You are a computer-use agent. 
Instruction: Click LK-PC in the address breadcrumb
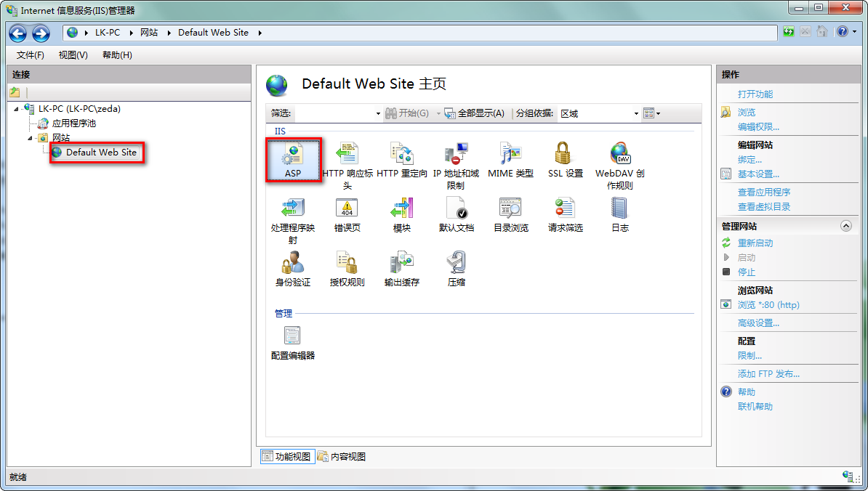pos(108,33)
